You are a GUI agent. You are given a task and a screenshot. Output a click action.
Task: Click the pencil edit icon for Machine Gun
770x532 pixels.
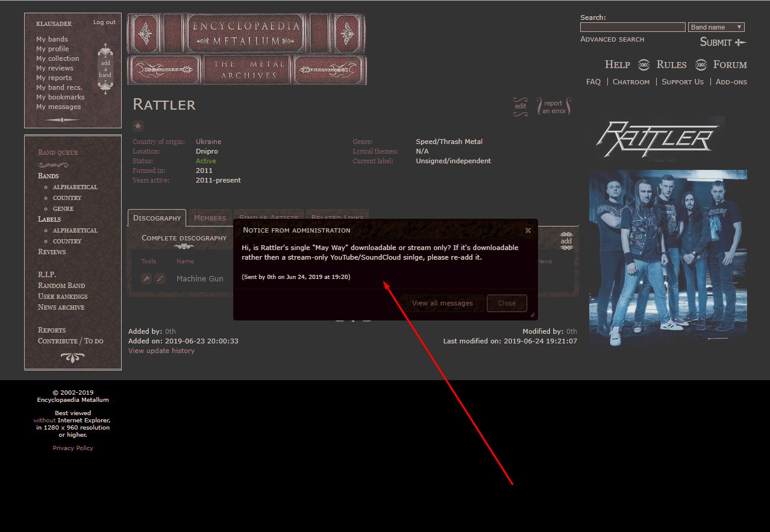tap(160, 278)
